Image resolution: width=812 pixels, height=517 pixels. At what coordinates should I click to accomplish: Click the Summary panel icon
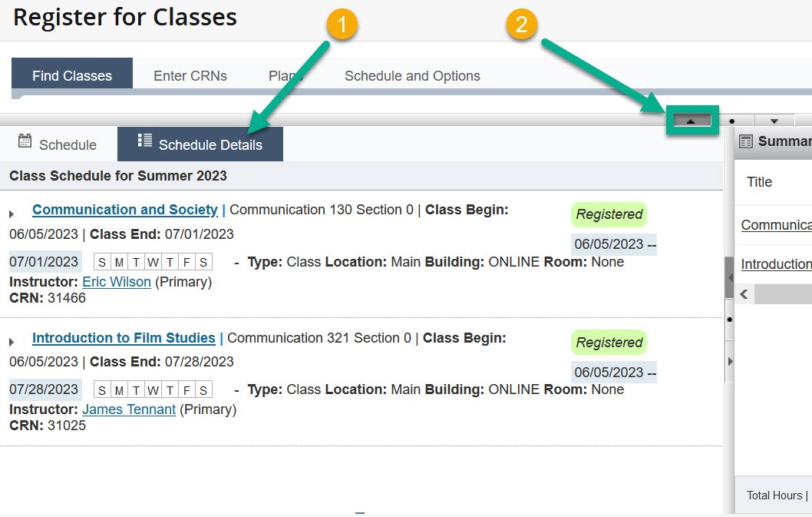click(x=745, y=141)
